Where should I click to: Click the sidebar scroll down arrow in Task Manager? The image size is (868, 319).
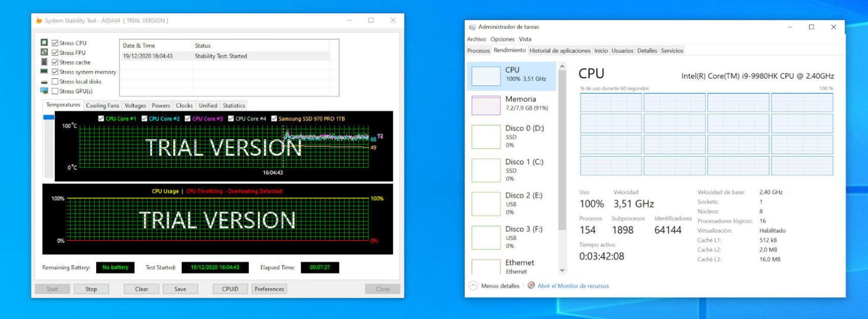[x=562, y=270]
